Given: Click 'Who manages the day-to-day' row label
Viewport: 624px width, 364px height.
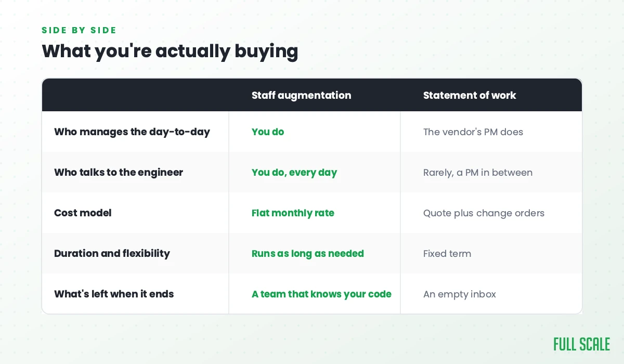Looking at the screenshot, I should point(132,132).
